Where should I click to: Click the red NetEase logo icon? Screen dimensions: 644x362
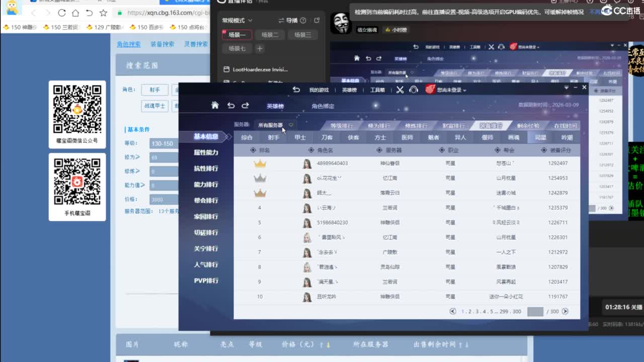430,89
